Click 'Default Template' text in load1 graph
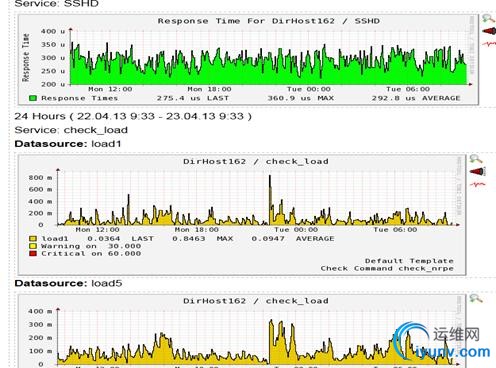Screen dimensions: 496x368 (409, 261)
